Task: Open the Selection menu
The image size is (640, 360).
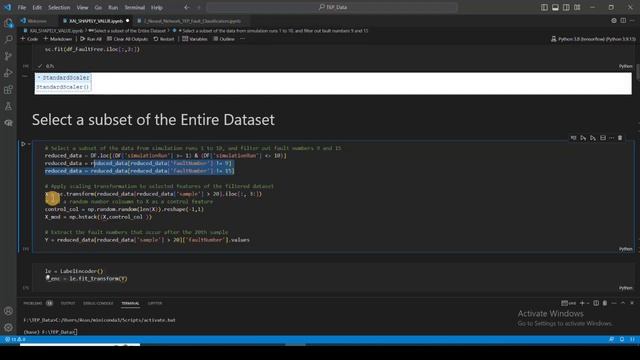Action: pos(59,7)
